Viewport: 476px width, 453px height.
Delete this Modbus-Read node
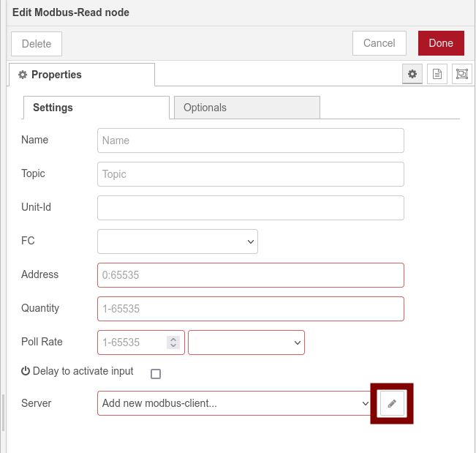click(37, 43)
